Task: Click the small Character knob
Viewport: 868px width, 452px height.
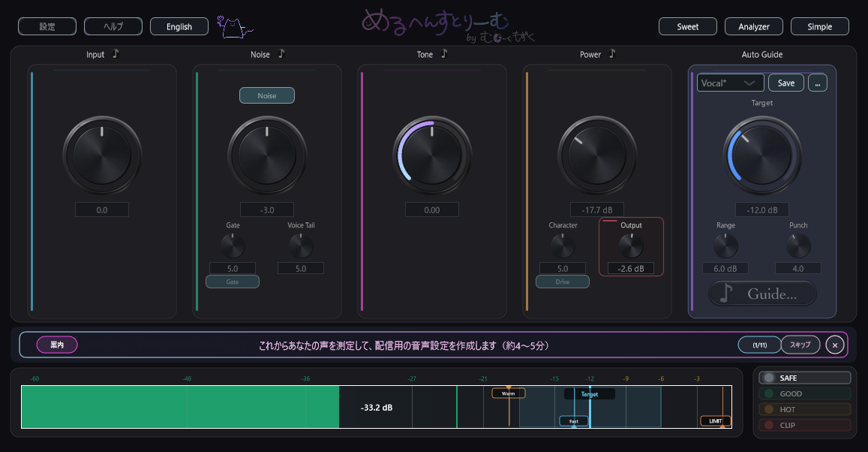Action: (563, 246)
